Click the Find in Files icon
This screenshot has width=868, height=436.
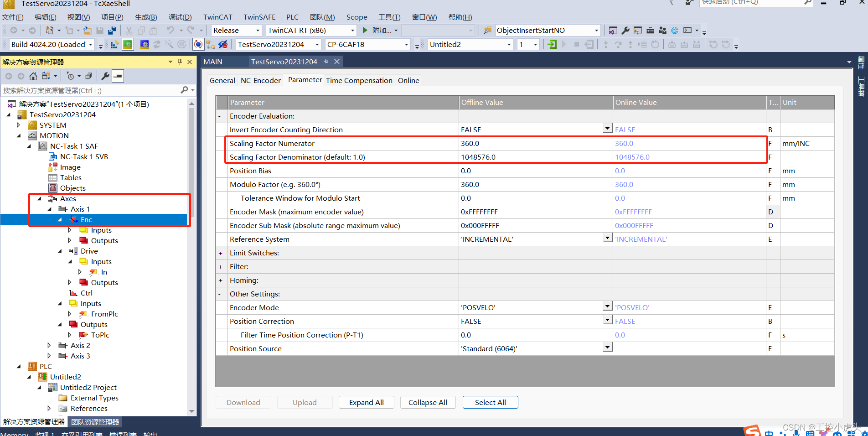pyautogui.click(x=487, y=31)
